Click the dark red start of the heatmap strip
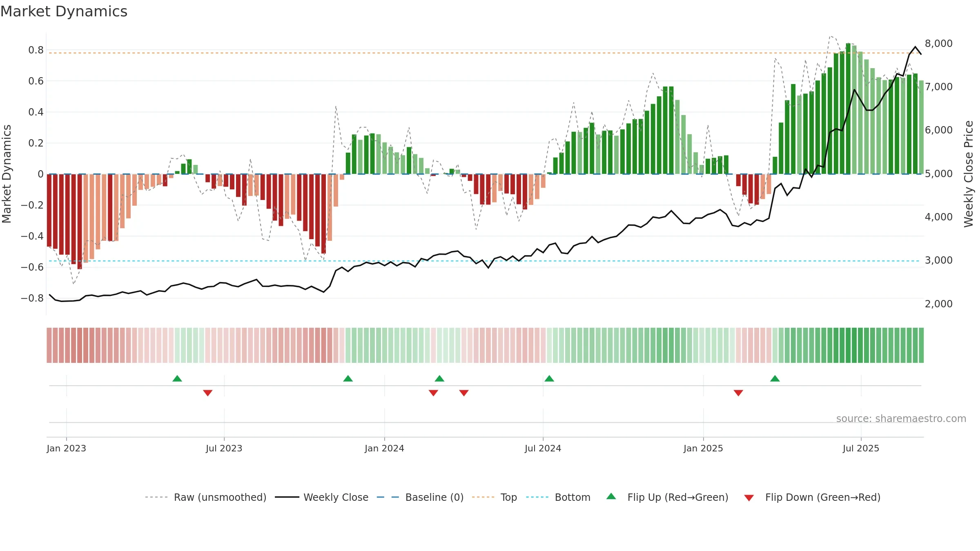Image resolution: width=980 pixels, height=551 pixels. [49, 345]
